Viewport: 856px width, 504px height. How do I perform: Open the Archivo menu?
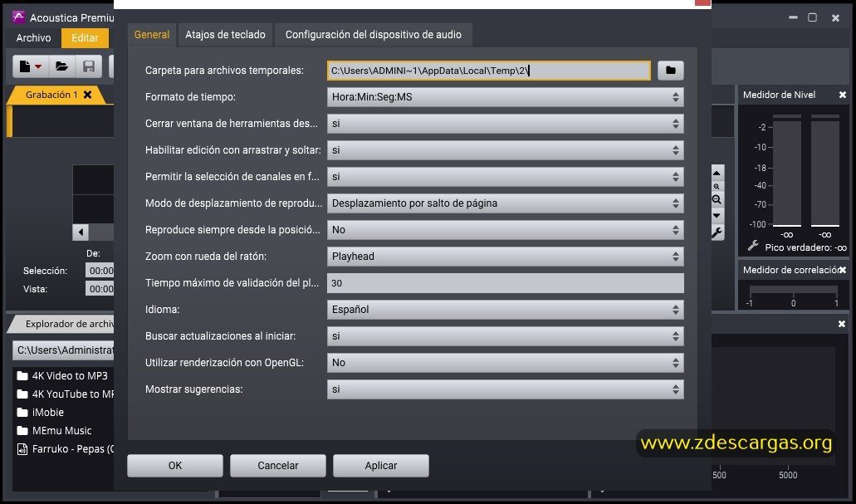tap(33, 37)
